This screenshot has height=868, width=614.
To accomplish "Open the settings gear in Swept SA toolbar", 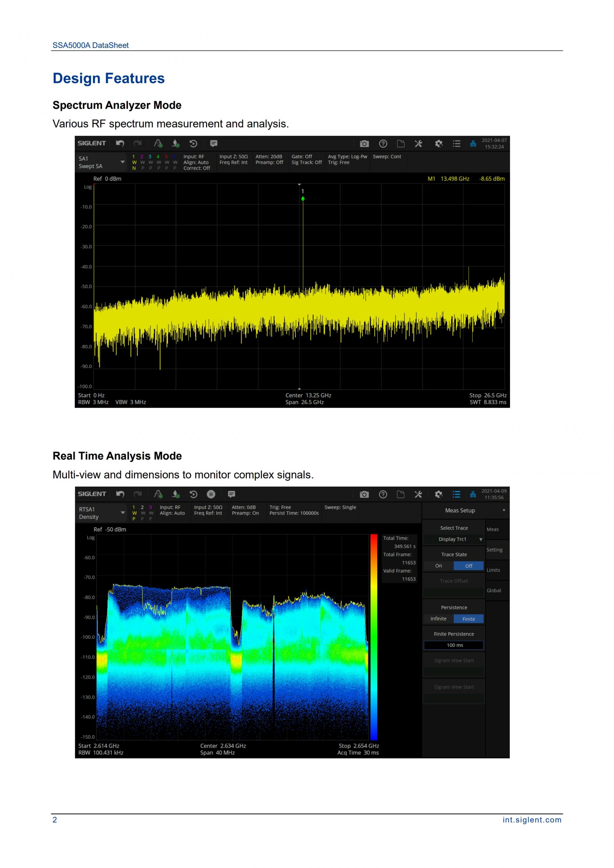I will point(438,144).
